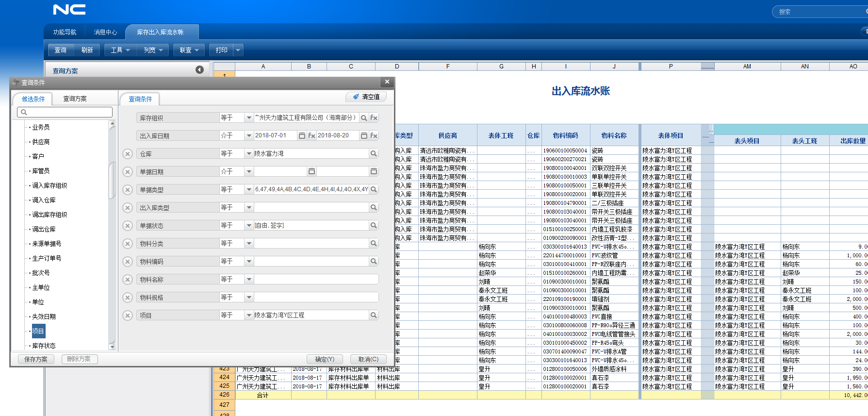Click 保存方案 button

36,359
